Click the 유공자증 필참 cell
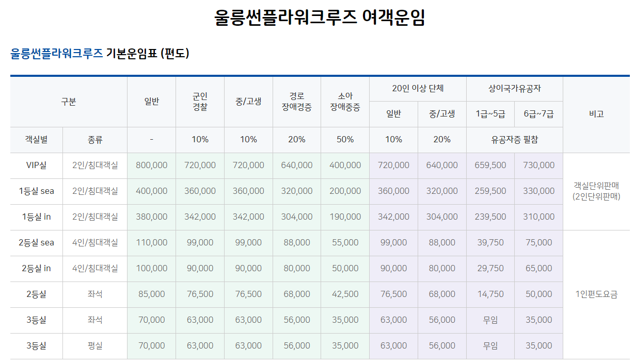The image size is (635, 364). coord(515,140)
